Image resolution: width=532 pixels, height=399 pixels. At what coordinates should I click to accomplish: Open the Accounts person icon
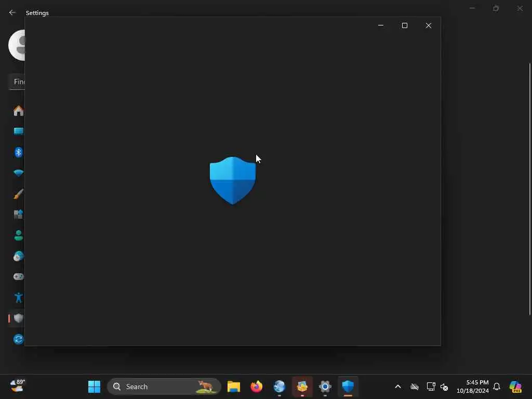19,235
